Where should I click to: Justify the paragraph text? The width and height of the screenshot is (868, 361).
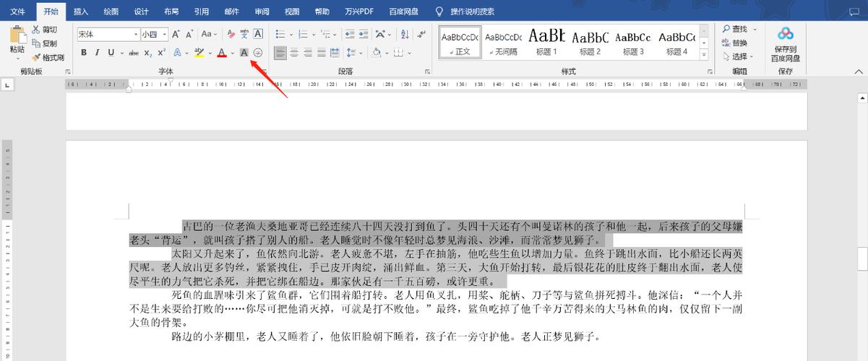click(322, 53)
